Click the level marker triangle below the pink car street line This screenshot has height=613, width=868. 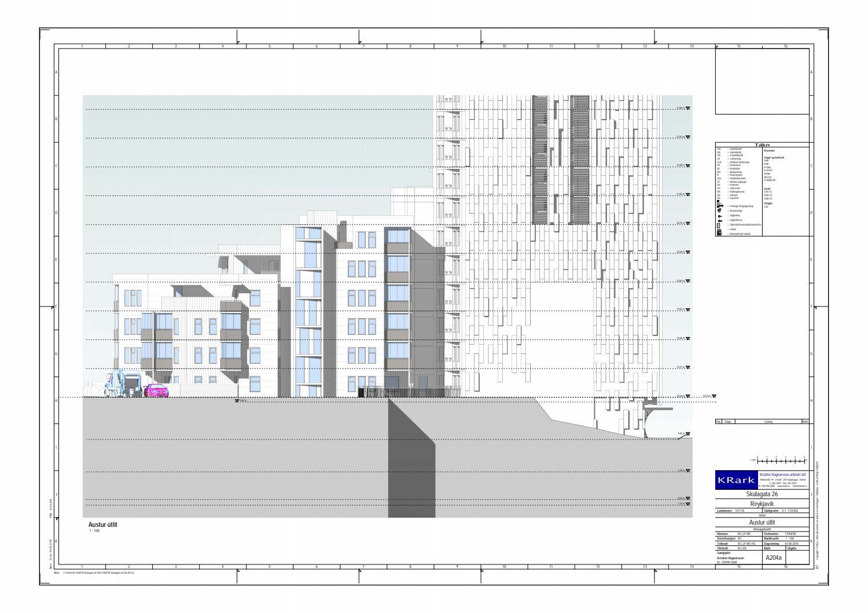coord(237,401)
